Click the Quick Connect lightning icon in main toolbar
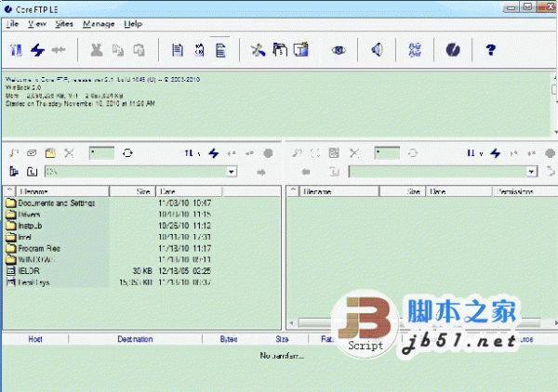The width and height of the screenshot is (558, 392). 37,50
